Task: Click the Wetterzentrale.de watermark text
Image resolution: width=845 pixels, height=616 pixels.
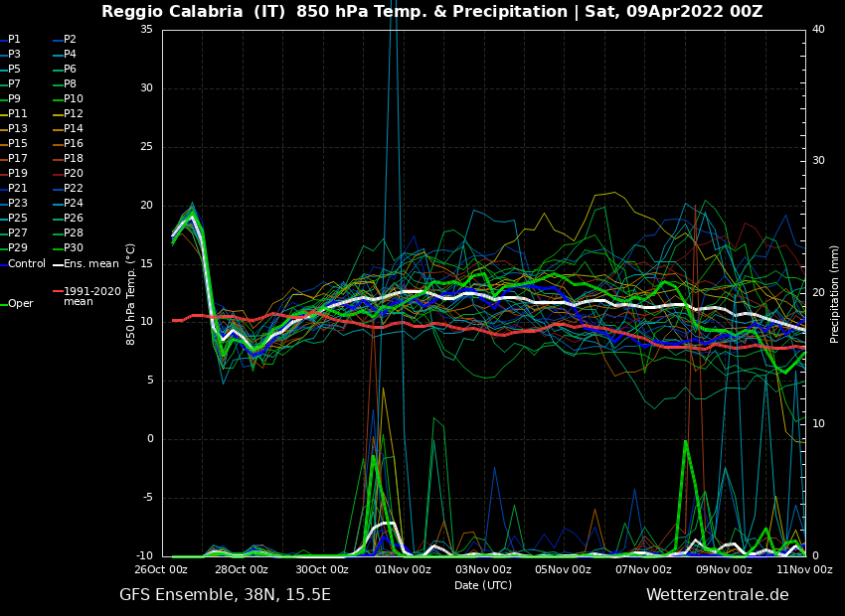Action: (717, 595)
